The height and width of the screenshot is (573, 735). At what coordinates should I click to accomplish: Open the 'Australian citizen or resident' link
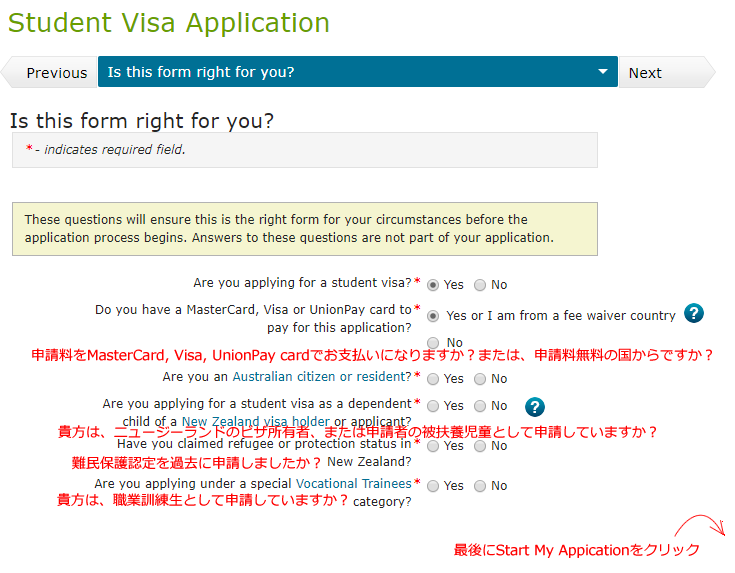[322, 377]
